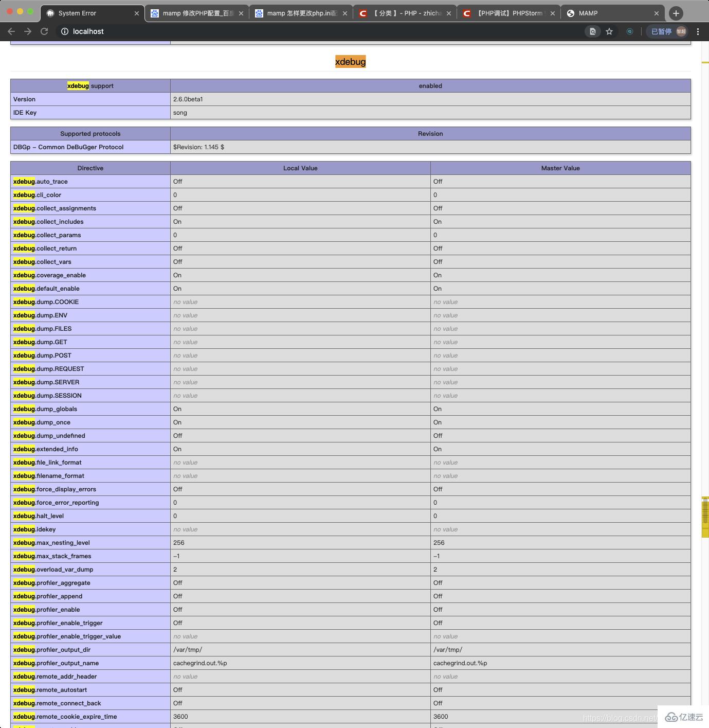This screenshot has width=709, height=728.
Task: Open site info icon beside localhost
Action: coord(65,31)
